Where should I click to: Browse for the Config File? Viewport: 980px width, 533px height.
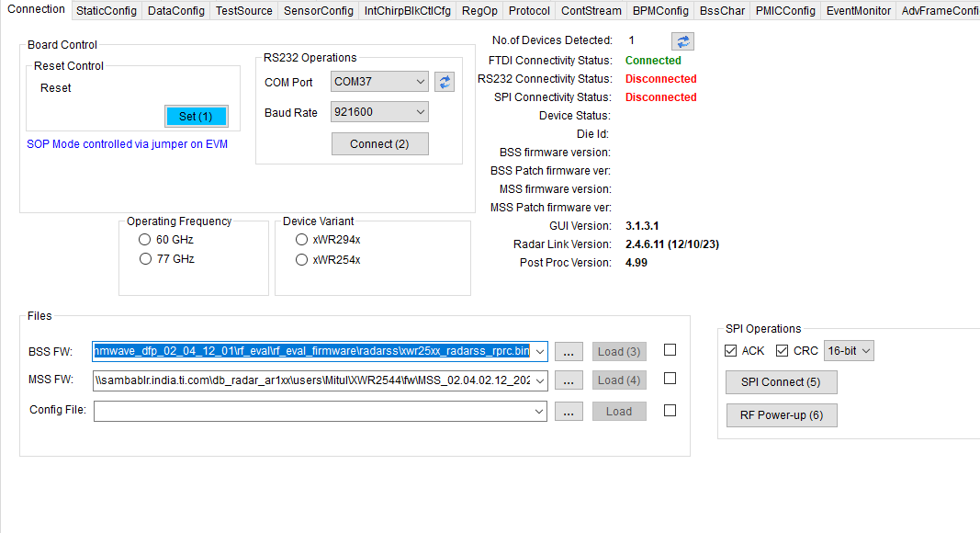tap(569, 413)
